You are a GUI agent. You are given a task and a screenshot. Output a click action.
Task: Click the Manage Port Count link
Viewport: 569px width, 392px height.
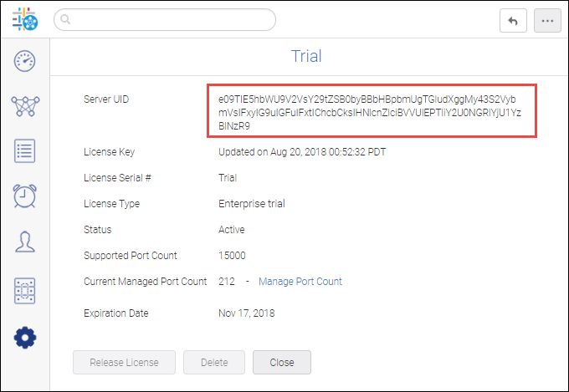pos(300,282)
